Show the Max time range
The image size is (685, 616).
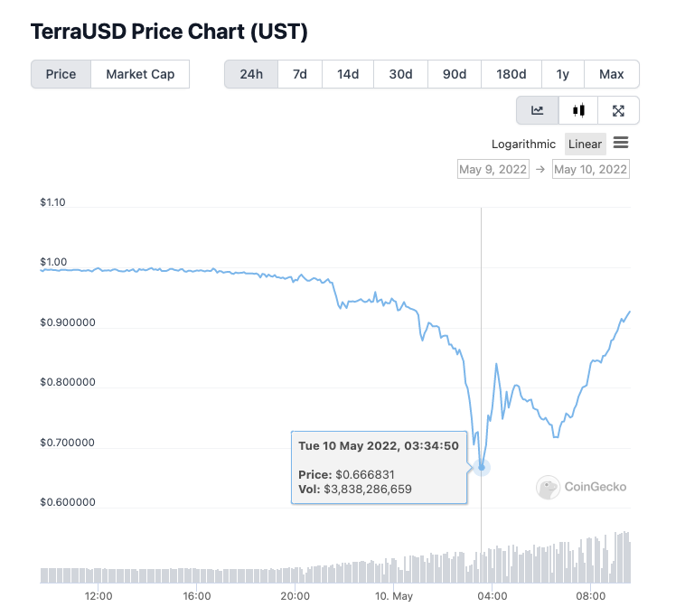[612, 74]
